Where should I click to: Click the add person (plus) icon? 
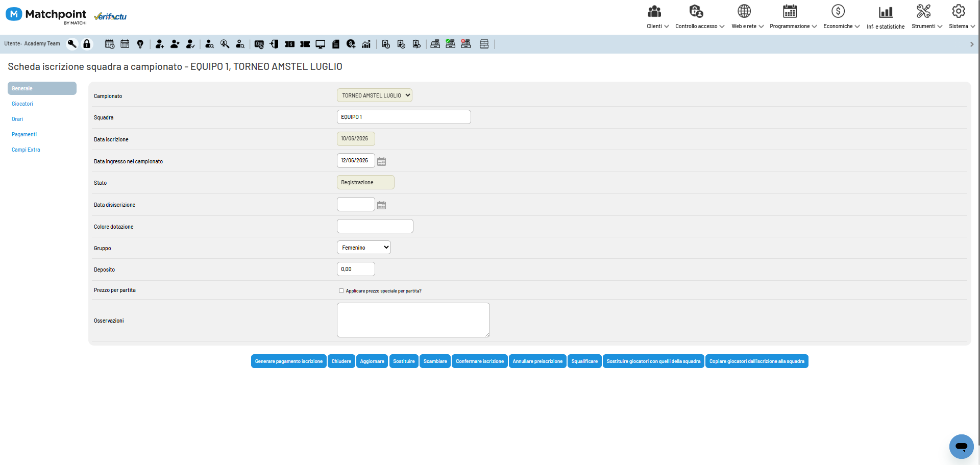pyautogui.click(x=160, y=44)
